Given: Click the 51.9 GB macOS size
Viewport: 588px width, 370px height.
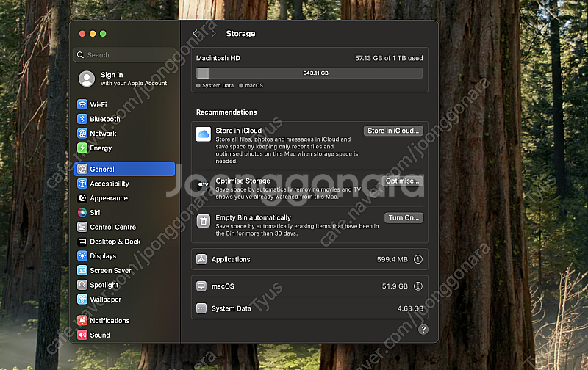Looking at the screenshot, I should click(x=395, y=286).
